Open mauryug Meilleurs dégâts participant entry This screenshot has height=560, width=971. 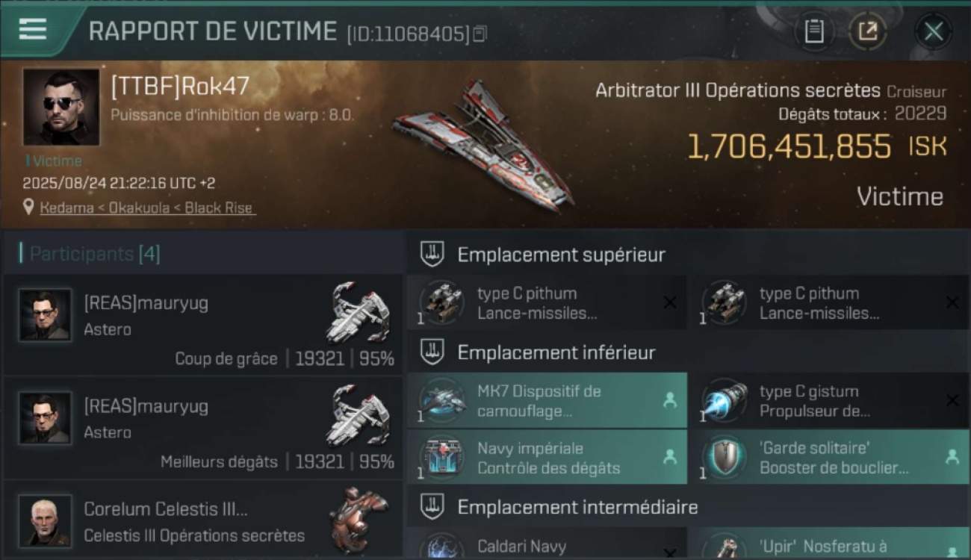[203, 429]
